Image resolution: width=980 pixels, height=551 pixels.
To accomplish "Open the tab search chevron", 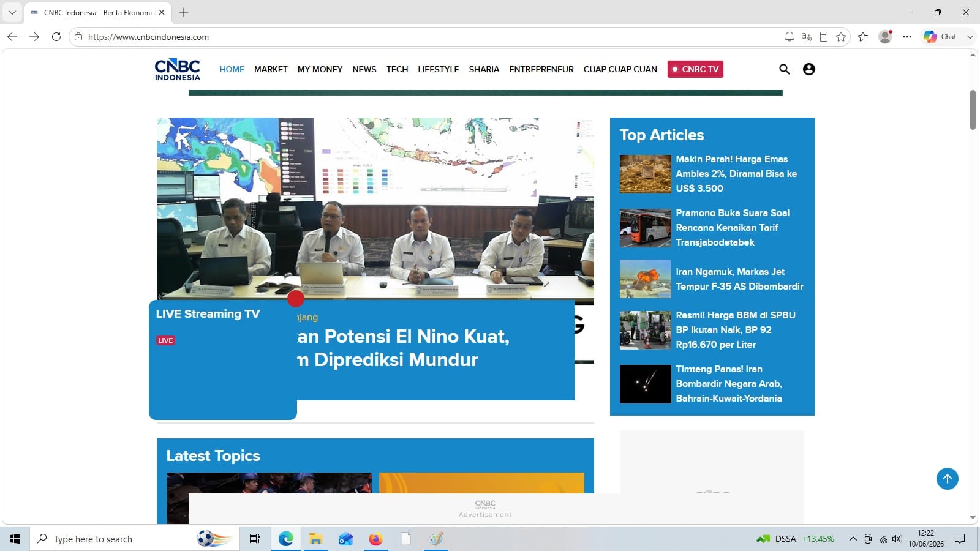I will click(12, 12).
